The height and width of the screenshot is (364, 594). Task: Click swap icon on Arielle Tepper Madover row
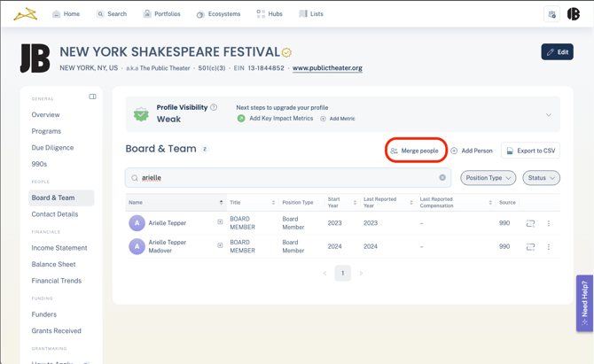tap(530, 247)
